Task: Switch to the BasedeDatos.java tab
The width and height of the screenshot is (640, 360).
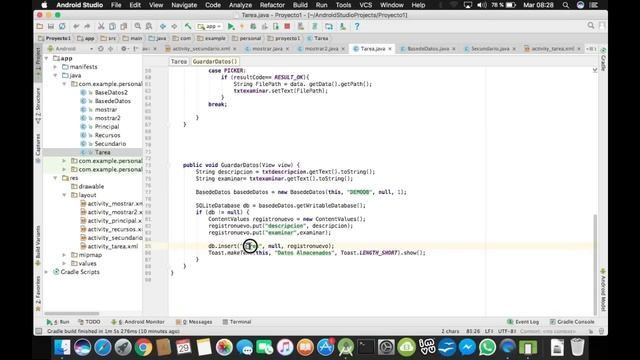Action: 428,49
